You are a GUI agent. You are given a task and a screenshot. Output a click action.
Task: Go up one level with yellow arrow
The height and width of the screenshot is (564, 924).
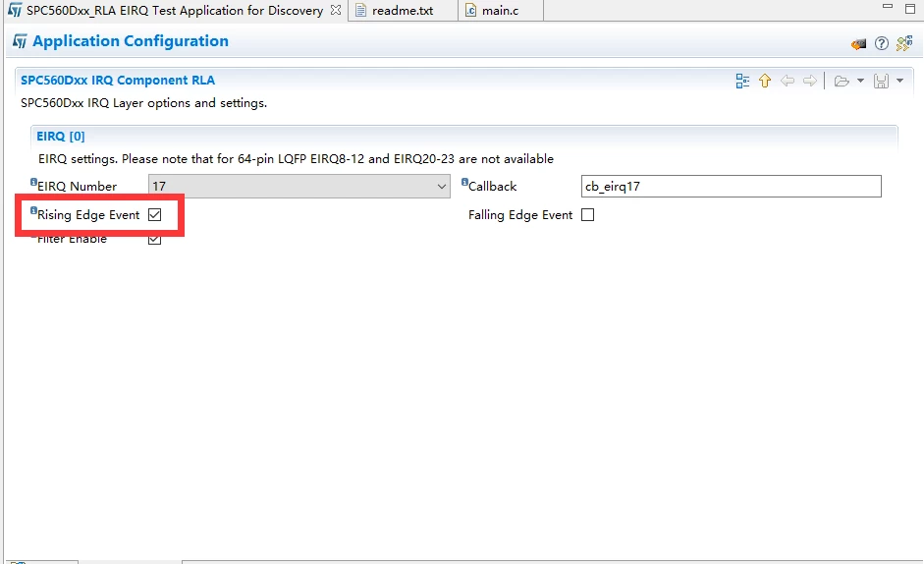point(765,81)
